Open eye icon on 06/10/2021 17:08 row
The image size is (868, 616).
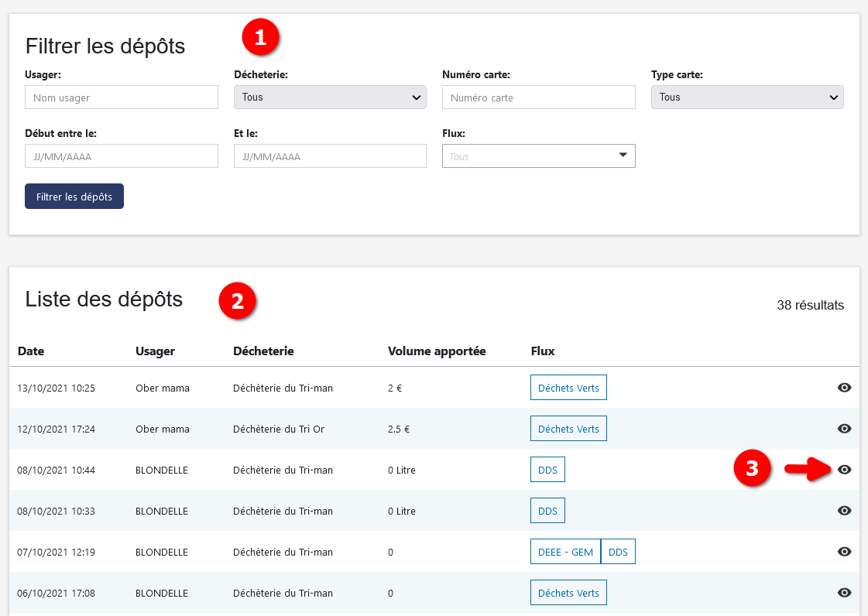point(844,593)
